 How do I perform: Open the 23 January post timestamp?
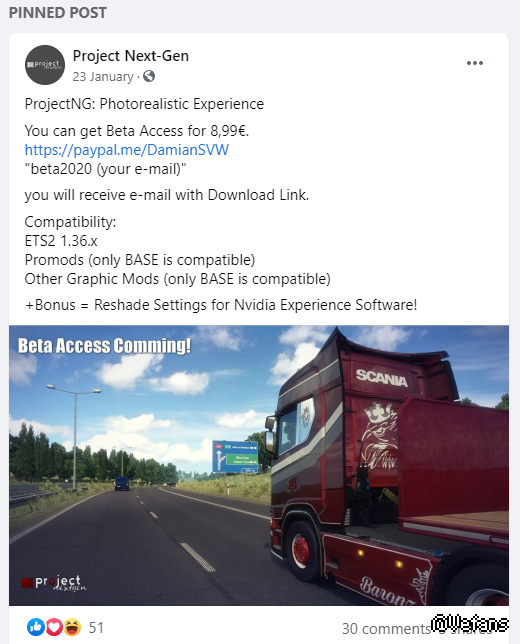[x=103, y=76]
